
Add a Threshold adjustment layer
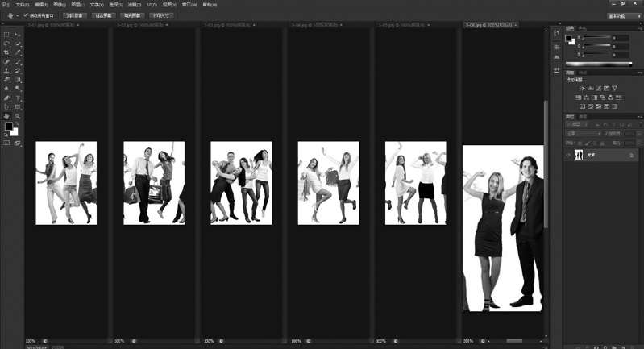[x=599, y=106]
